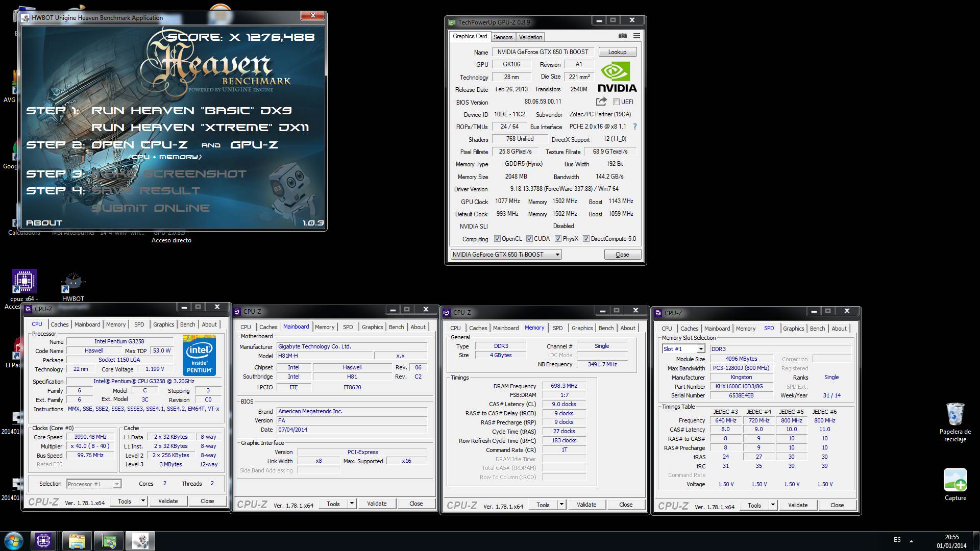The height and width of the screenshot is (551, 980).
Task: Click the DRAM Frequency value 698.3 MHz
Action: (x=564, y=386)
